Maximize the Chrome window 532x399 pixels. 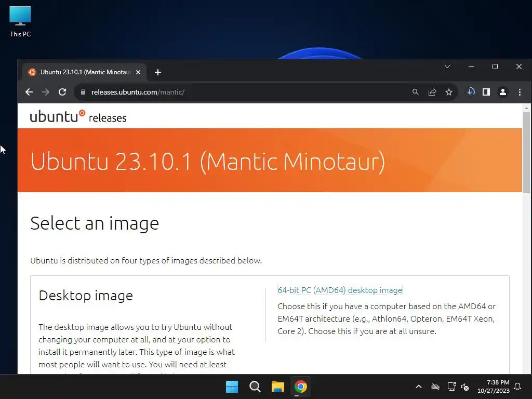click(495, 66)
